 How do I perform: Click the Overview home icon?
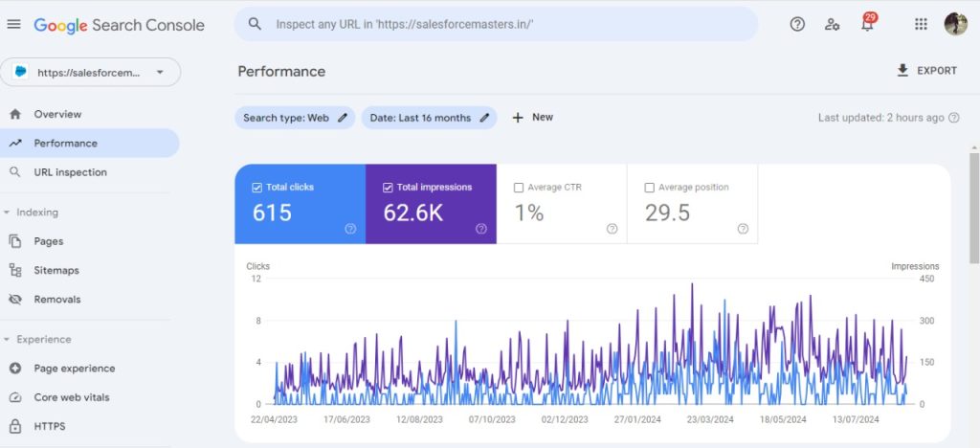coord(15,114)
